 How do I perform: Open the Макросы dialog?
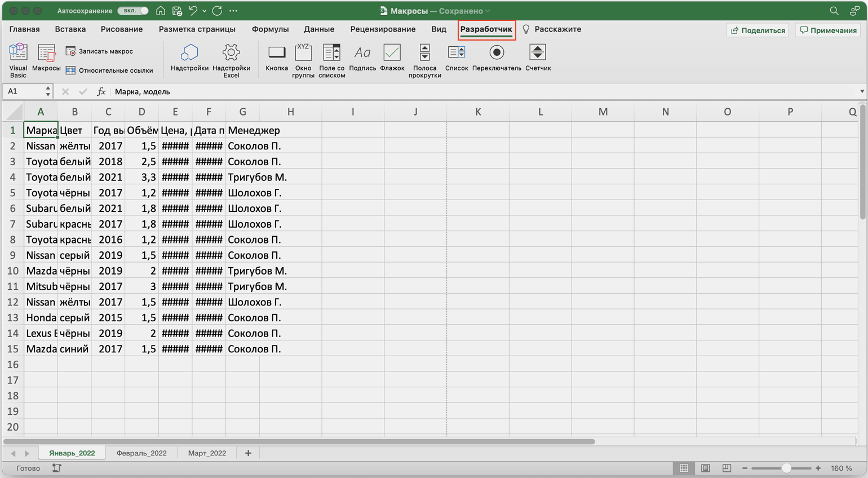[x=46, y=59]
